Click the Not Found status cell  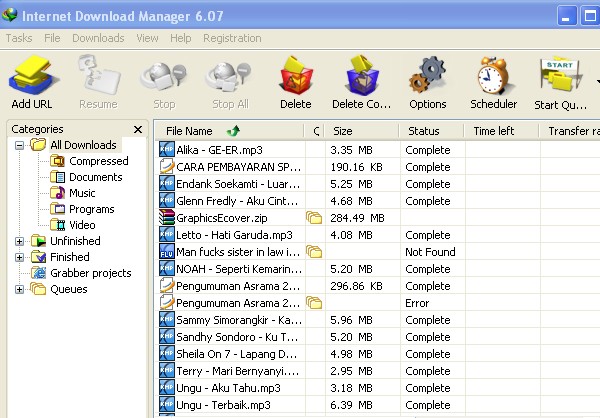430,252
